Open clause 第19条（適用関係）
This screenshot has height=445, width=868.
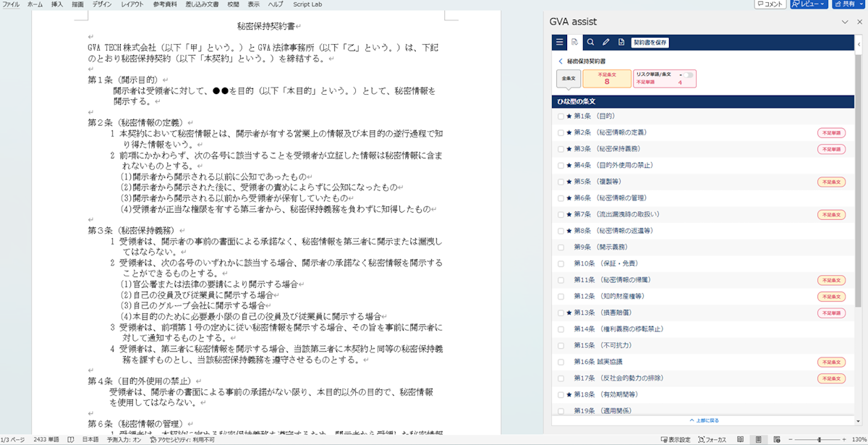[x=604, y=410]
